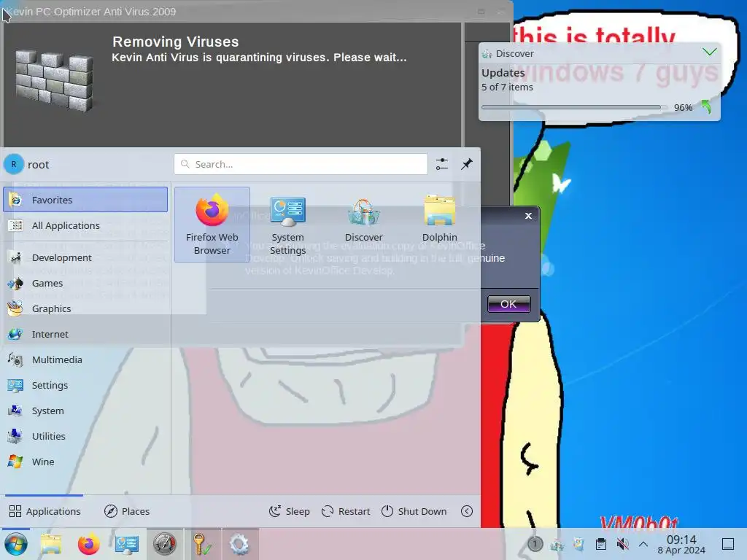Launch Firefox from the taskbar

88,544
